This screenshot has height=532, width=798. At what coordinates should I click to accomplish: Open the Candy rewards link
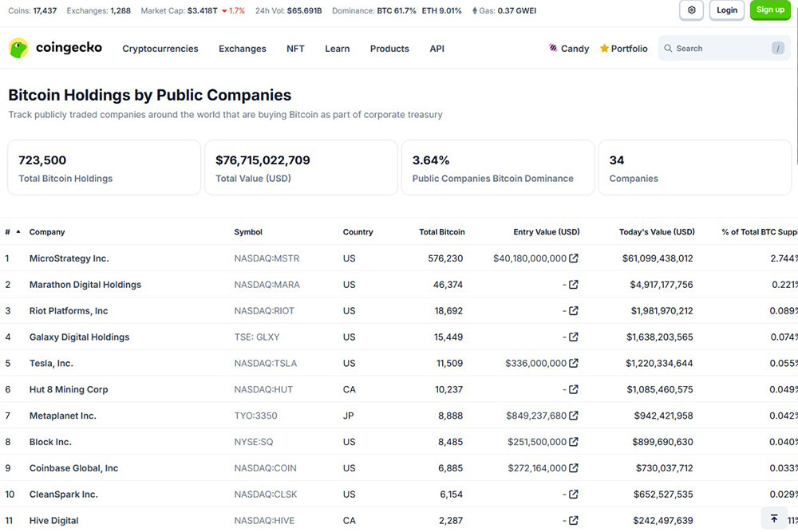tap(568, 49)
